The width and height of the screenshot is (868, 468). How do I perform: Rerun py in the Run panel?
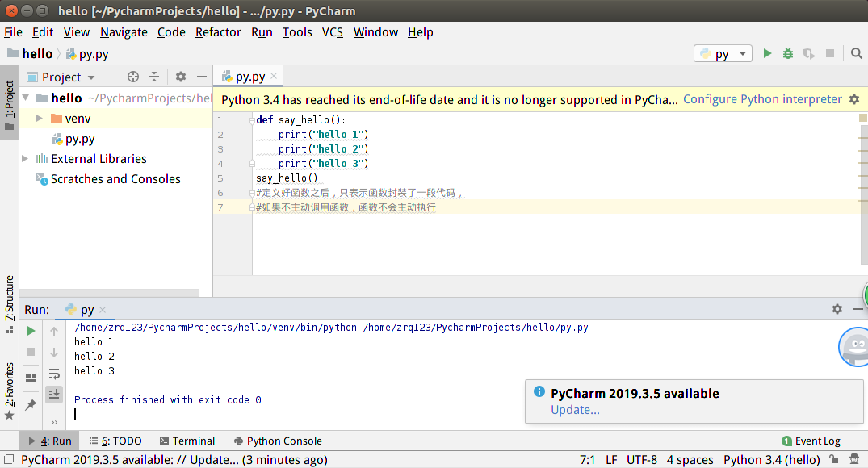point(31,331)
